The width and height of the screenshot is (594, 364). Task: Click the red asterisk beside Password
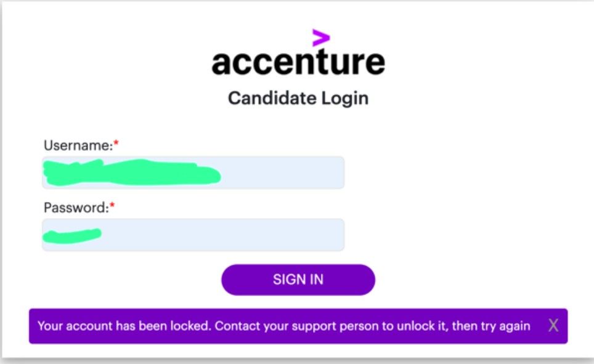(x=112, y=207)
